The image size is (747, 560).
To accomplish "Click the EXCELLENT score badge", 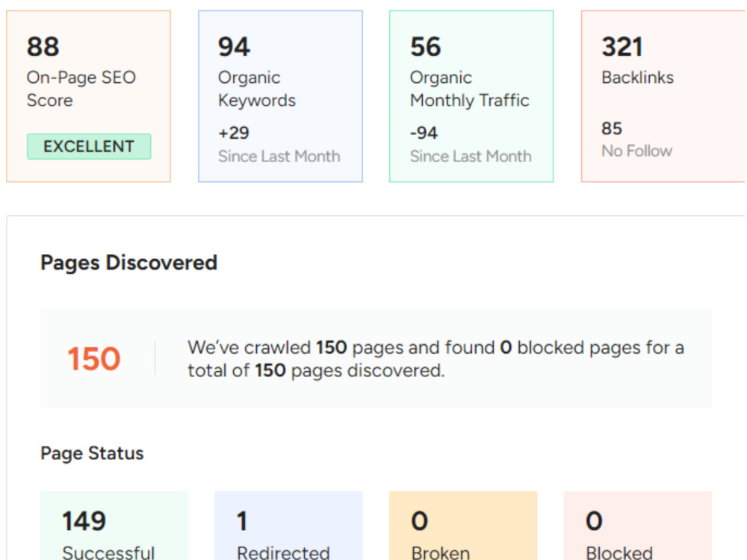I will pos(89,146).
